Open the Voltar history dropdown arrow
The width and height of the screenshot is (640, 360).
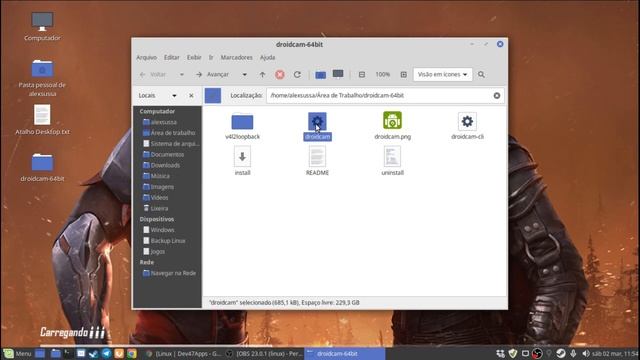pyautogui.click(x=182, y=75)
